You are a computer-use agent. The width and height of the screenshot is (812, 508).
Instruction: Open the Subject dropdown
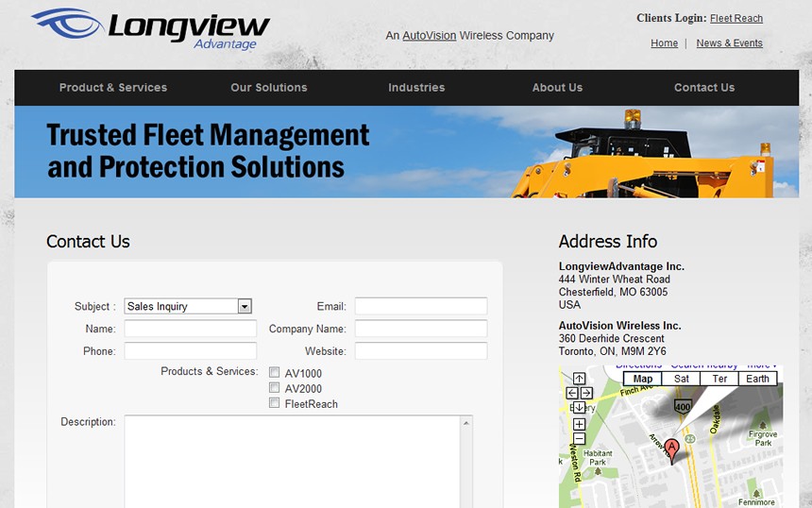pyautogui.click(x=188, y=306)
